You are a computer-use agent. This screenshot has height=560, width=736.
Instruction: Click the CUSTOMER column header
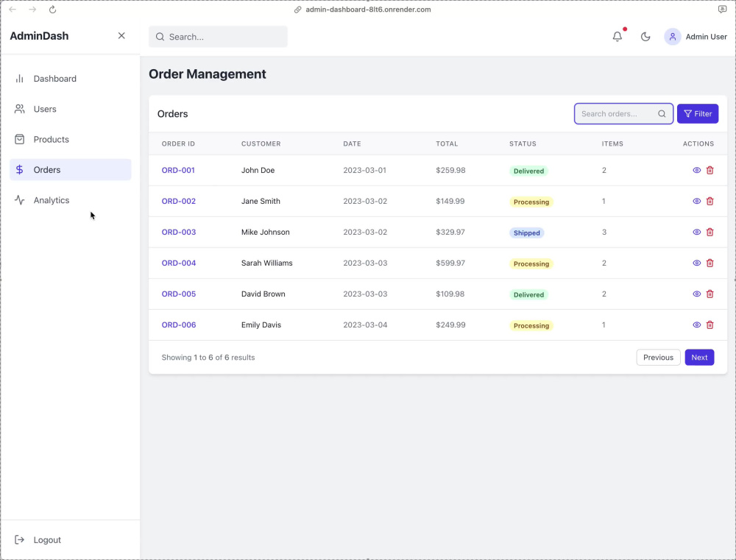(261, 143)
